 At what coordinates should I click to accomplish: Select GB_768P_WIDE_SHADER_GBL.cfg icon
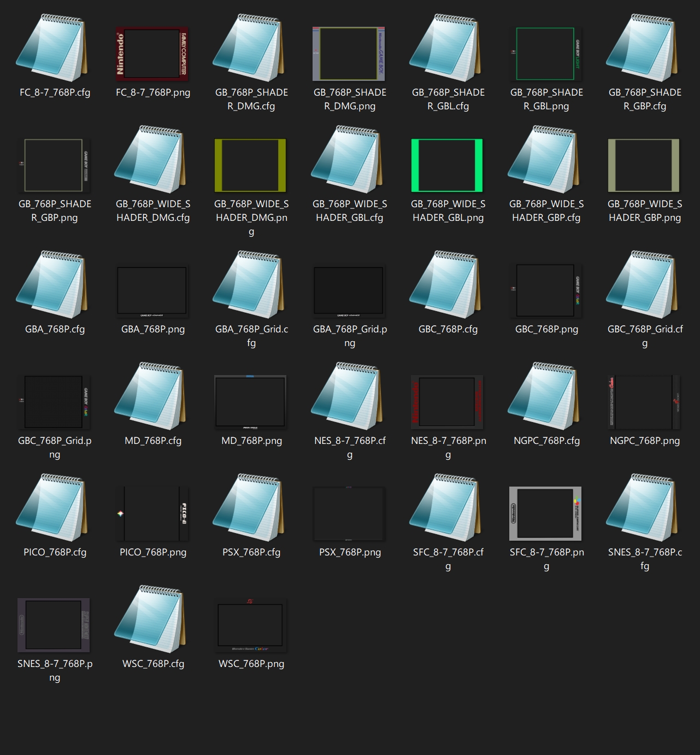(347, 160)
